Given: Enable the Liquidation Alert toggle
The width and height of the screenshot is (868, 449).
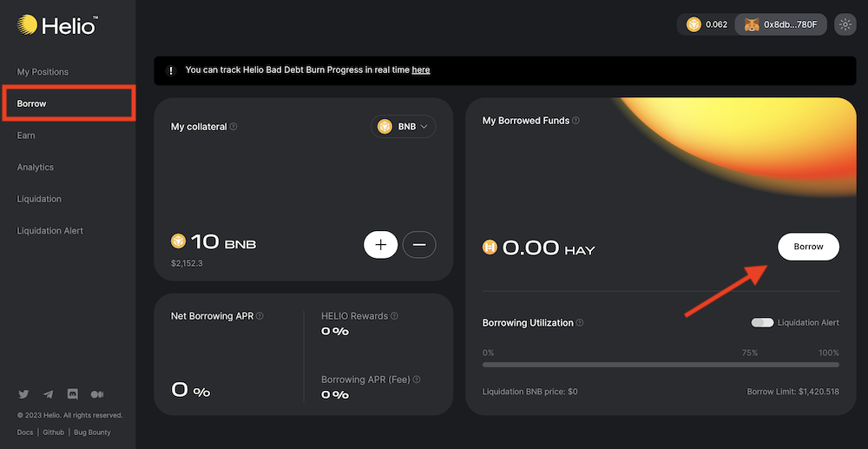Looking at the screenshot, I should point(762,323).
